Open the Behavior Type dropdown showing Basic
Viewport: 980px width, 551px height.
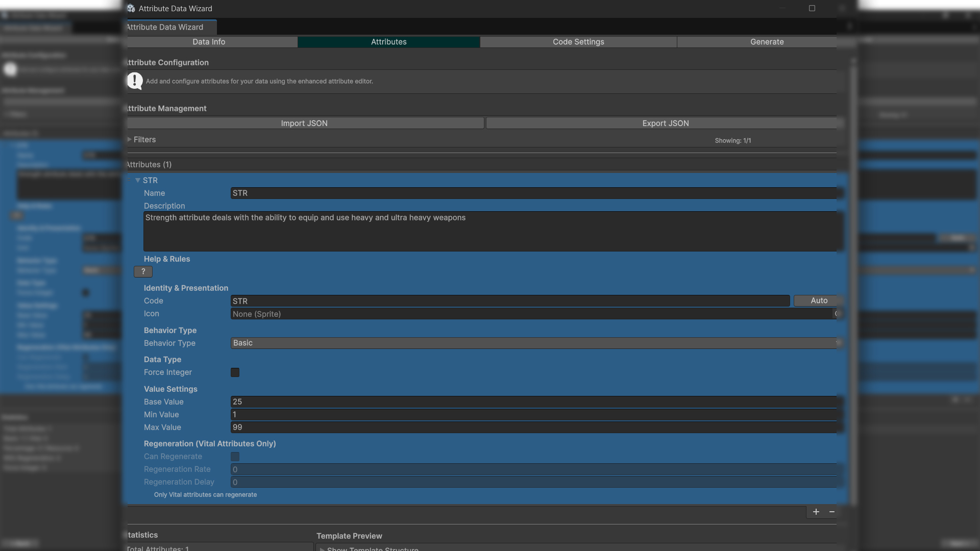pos(533,343)
